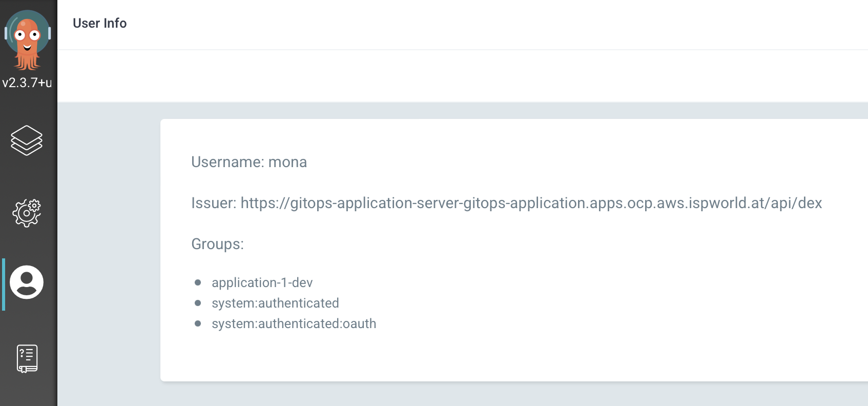Click the 'Issuer:' label text
The width and height of the screenshot is (868, 406).
pyautogui.click(x=214, y=203)
